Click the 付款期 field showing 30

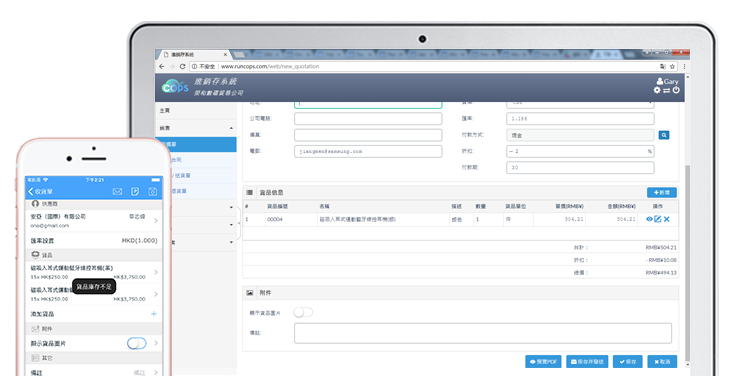(x=580, y=168)
